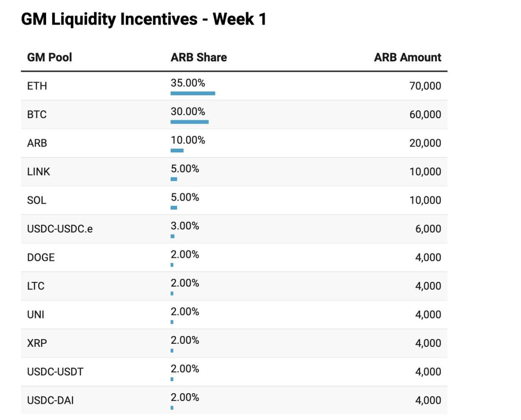The image size is (521, 420).
Task: Select the ETH pool row label
Action: [37, 86]
